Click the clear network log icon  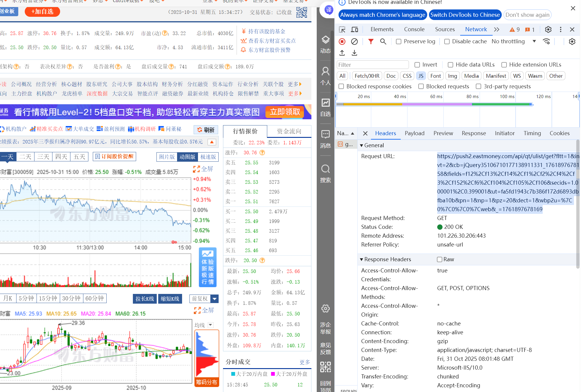coord(354,42)
